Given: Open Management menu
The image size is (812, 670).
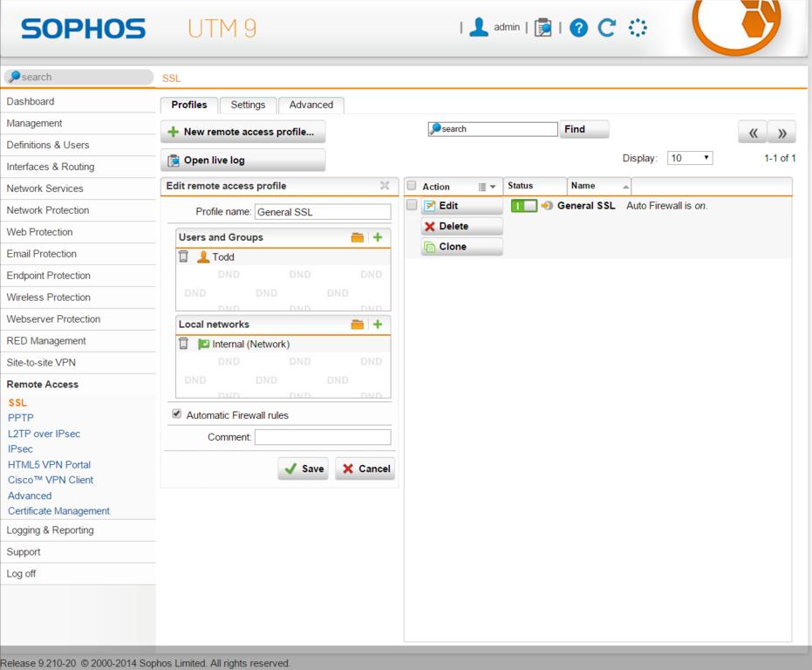Looking at the screenshot, I should coord(78,123).
